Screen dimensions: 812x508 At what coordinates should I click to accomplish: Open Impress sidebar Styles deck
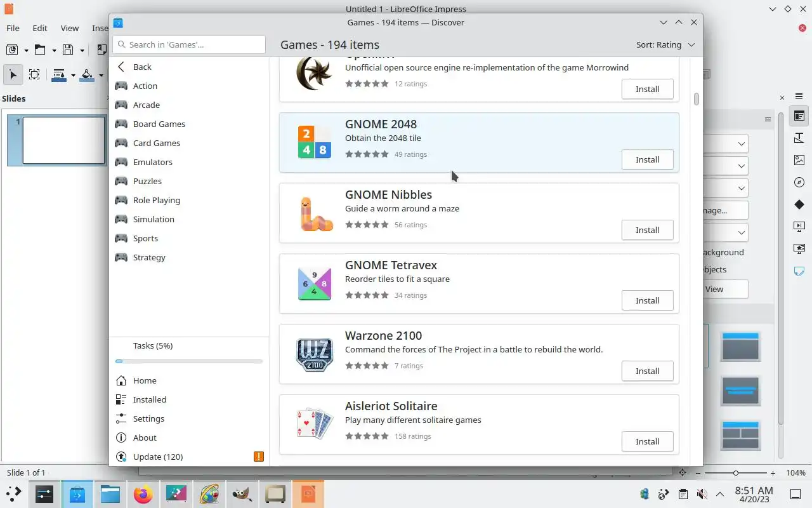point(799,138)
